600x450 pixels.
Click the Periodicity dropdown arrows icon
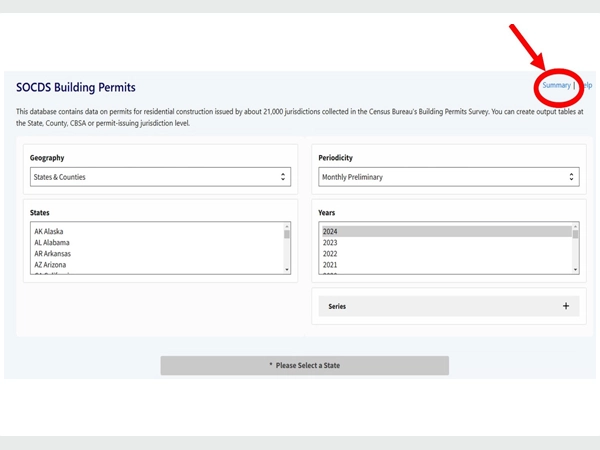[571, 176]
